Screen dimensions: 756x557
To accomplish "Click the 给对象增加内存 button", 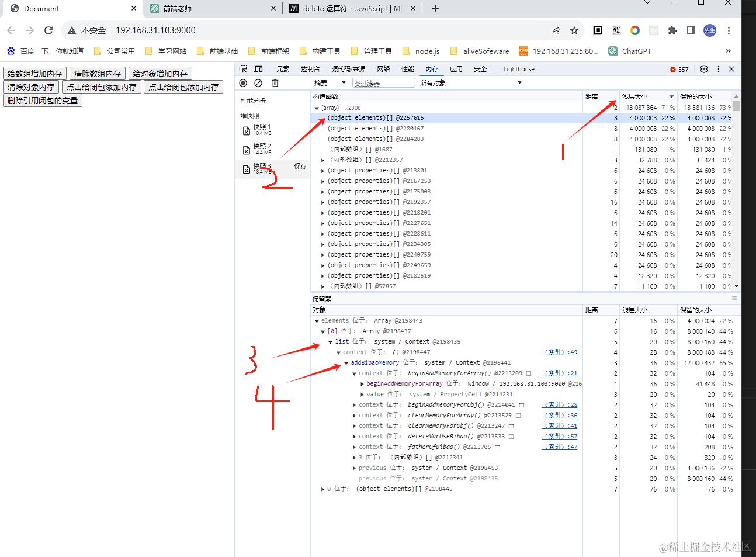I will tap(160, 74).
